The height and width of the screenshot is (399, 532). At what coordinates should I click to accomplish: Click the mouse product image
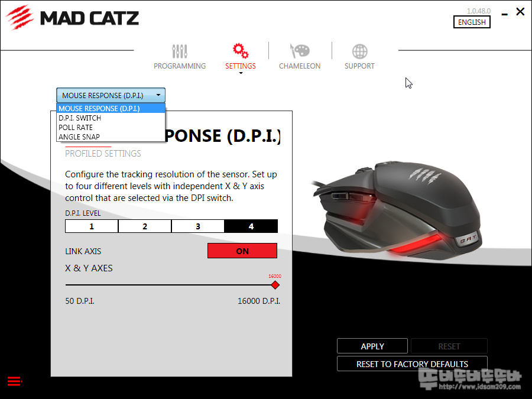point(397,210)
